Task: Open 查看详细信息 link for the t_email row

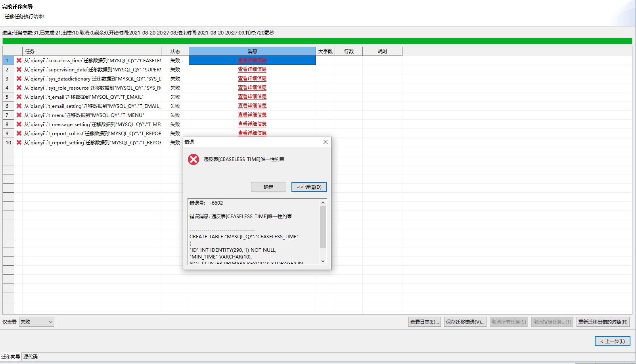Action: pyautogui.click(x=253, y=96)
